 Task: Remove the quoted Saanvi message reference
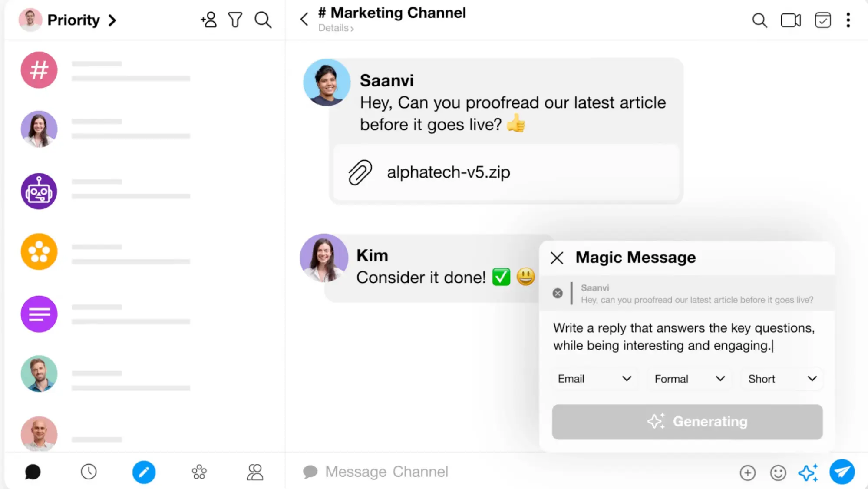pyautogui.click(x=558, y=293)
